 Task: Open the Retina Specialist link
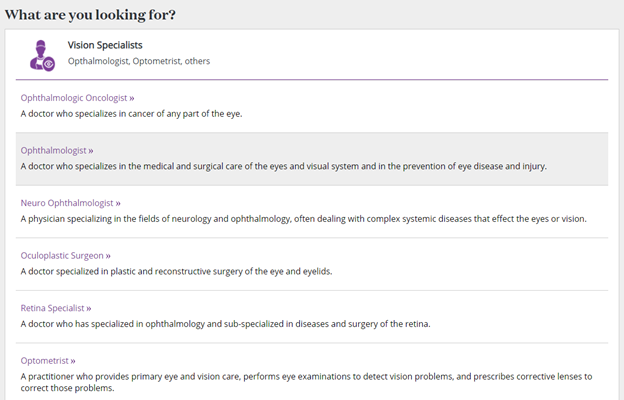[x=56, y=308]
